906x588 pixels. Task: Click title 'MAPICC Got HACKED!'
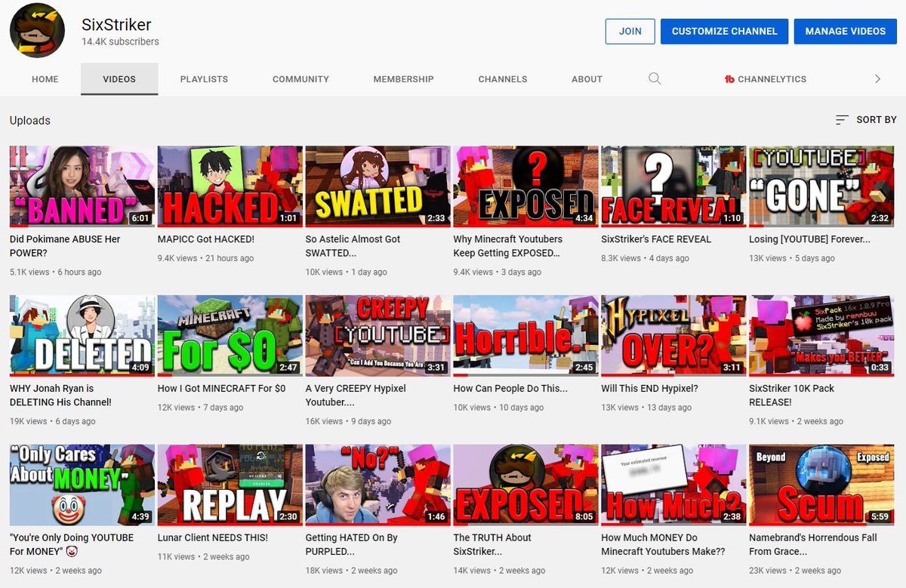coord(206,239)
